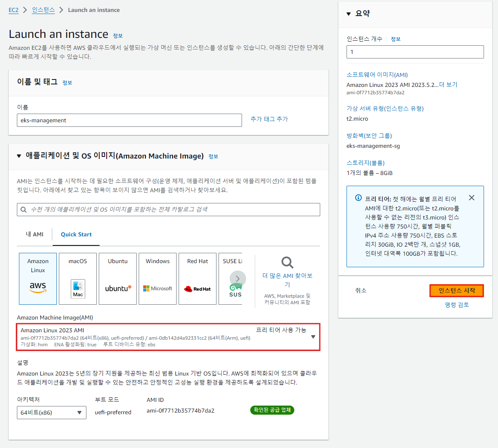
Task: Go to 인스턴스 in the breadcrumb
Action: 43,10
